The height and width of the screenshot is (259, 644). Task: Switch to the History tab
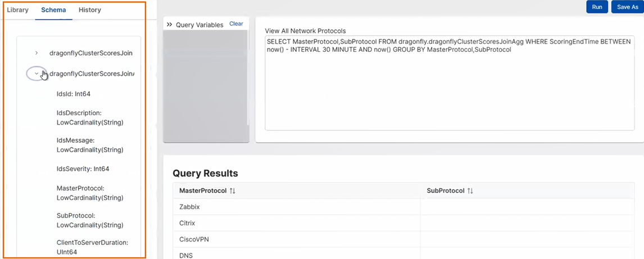tap(90, 10)
